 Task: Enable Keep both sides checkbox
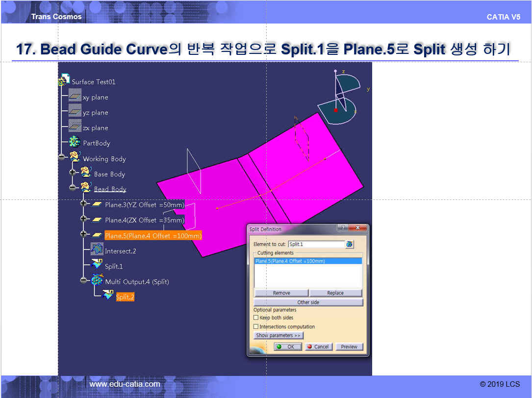(256, 318)
